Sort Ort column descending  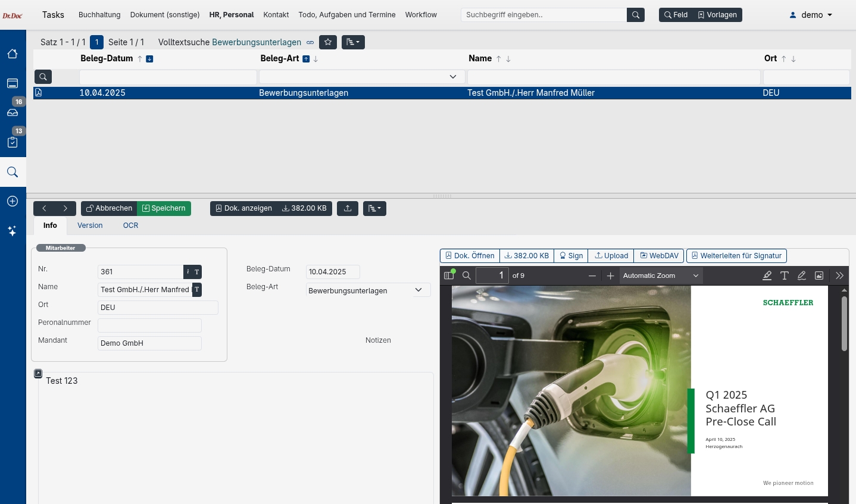click(x=793, y=59)
